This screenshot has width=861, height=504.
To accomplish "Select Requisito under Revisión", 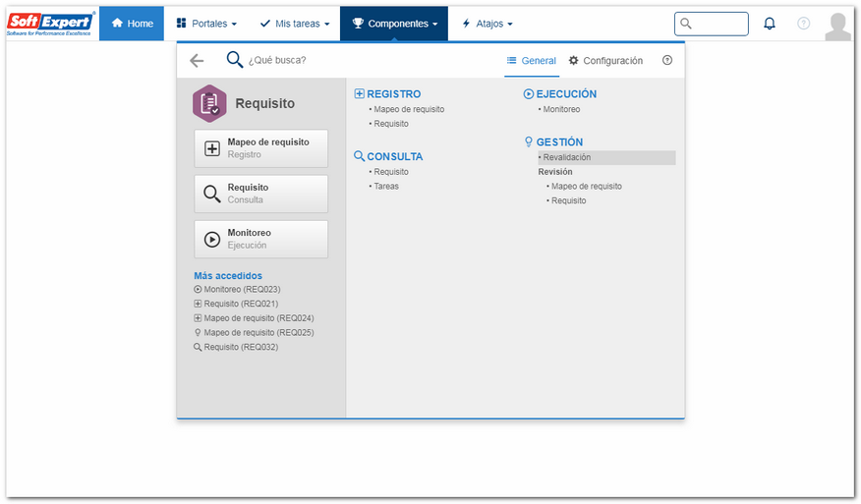I will (x=568, y=200).
